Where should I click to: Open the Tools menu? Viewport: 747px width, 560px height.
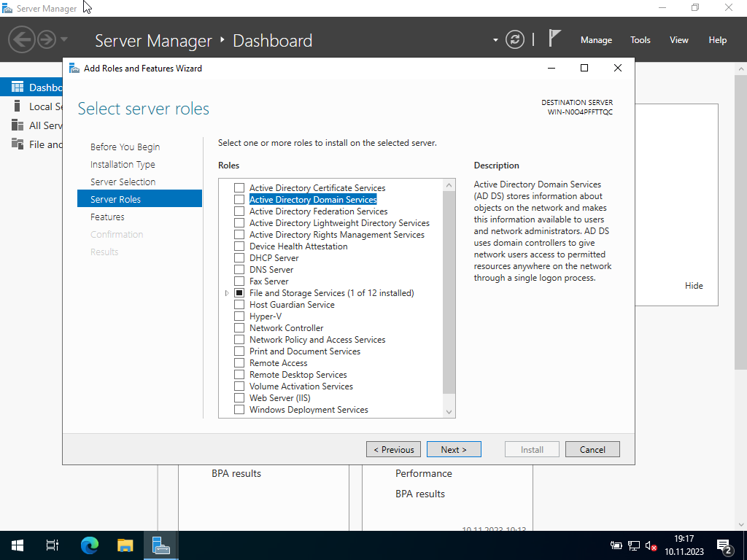(640, 40)
